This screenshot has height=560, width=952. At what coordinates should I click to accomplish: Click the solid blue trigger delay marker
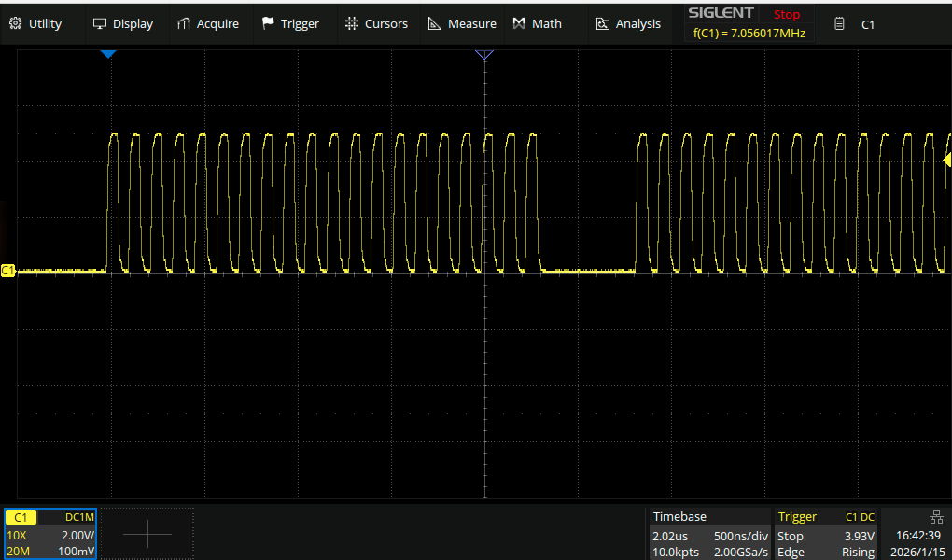[108, 55]
